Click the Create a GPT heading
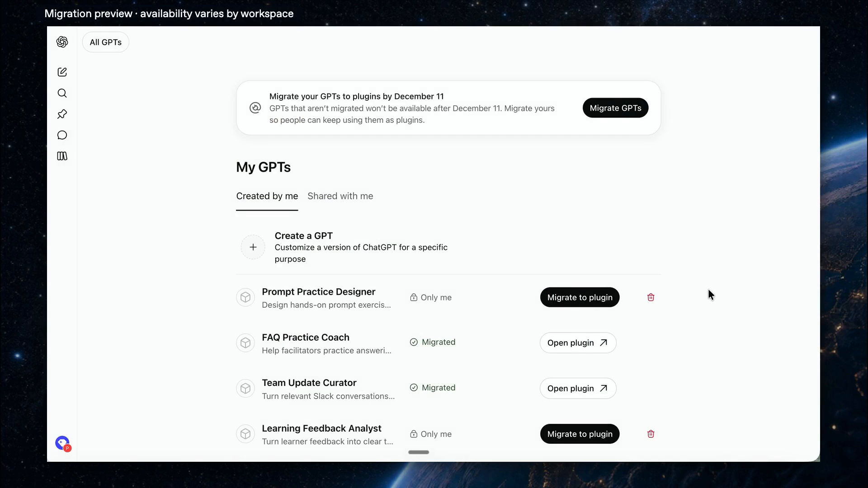 point(303,236)
